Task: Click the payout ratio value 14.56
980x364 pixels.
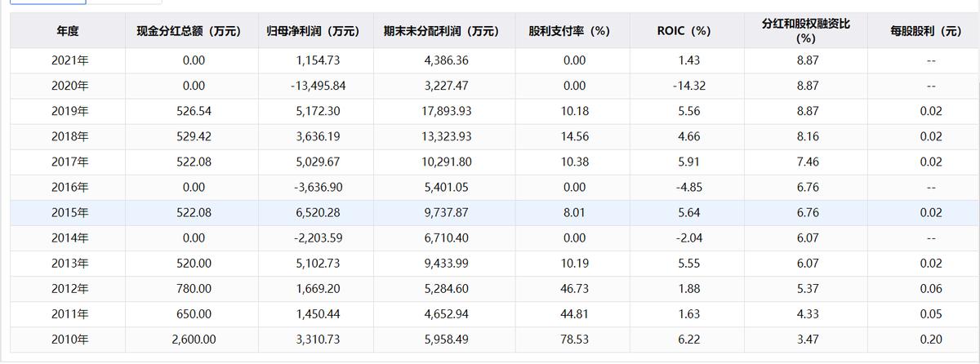Action: (x=575, y=136)
